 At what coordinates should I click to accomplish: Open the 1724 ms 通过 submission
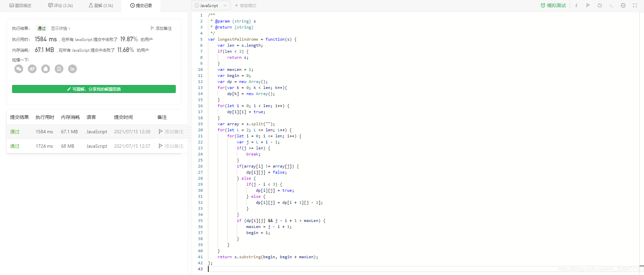pyautogui.click(x=15, y=146)
